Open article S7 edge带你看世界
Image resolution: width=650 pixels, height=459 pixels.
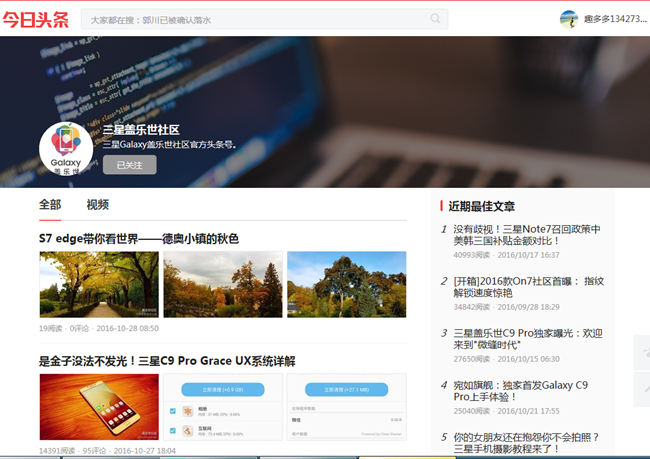click(139, 239)
